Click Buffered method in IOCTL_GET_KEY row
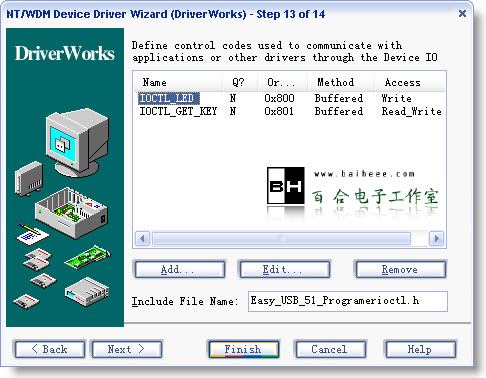 coord(339,111)
